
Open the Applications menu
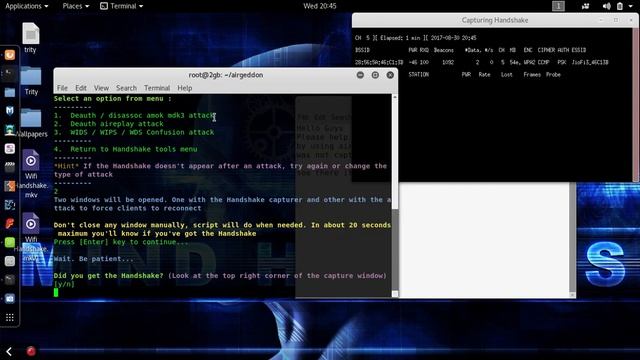coord(27,6)
